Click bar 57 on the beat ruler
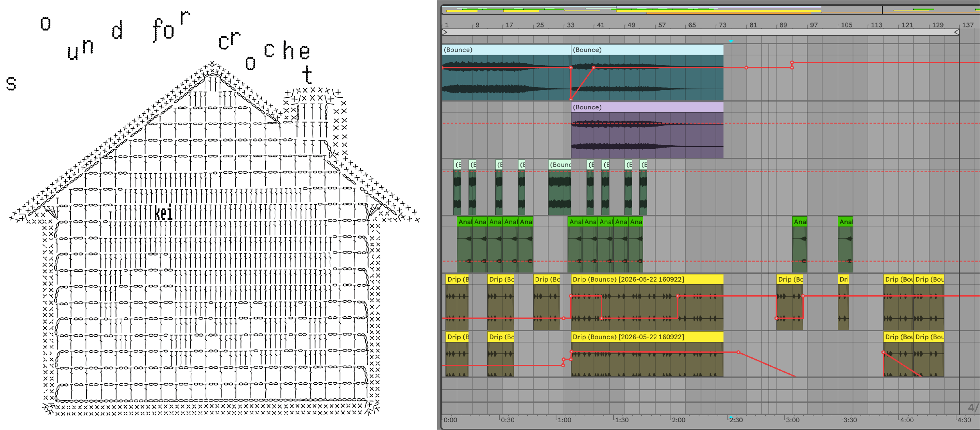The height and width of the screenshot is (430, 980). [662, 25]
